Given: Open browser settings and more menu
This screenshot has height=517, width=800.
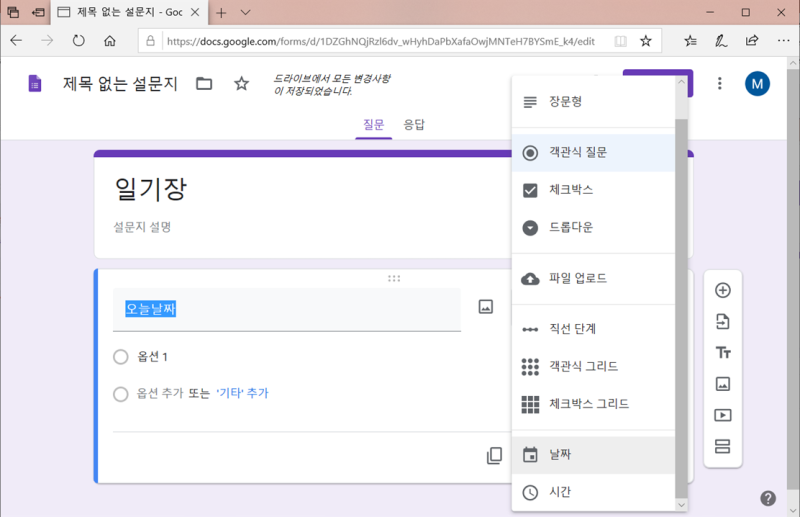Looking at the screenshot, I should click(783, 41).
